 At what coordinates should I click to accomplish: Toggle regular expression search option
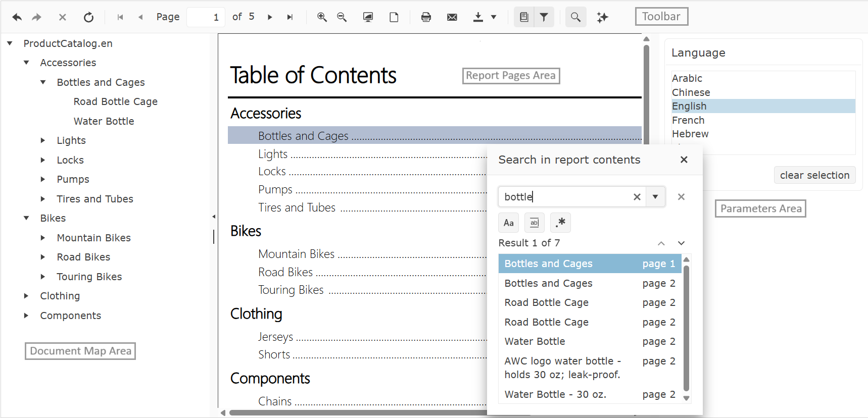point(560,223)
